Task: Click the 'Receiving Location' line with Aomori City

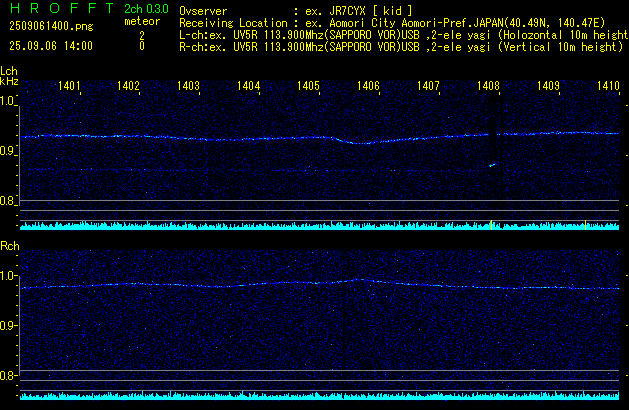Action: click(392, 23)
